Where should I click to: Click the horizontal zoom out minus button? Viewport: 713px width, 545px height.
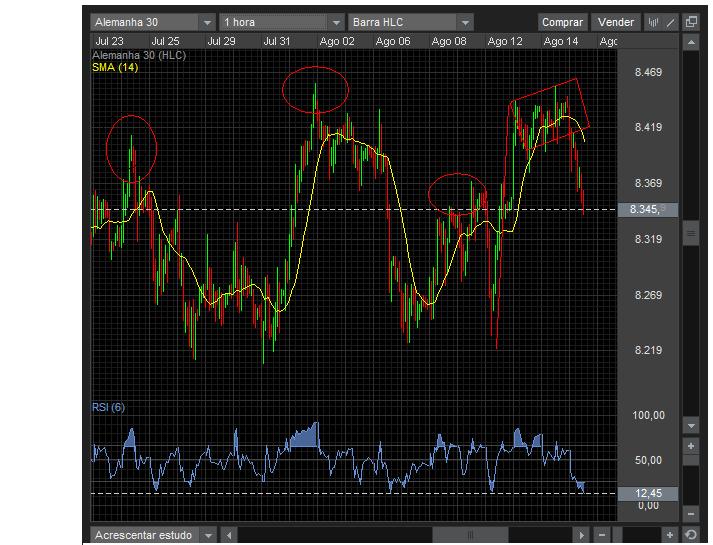602,535
